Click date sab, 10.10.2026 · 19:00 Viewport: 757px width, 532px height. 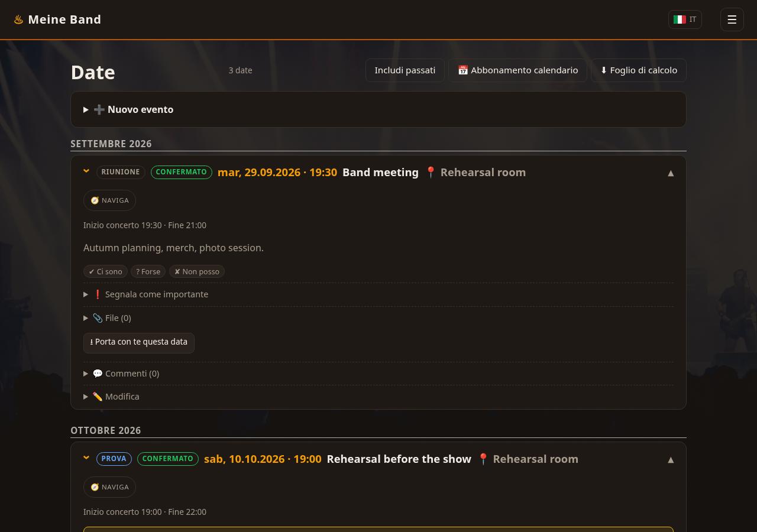263,459
